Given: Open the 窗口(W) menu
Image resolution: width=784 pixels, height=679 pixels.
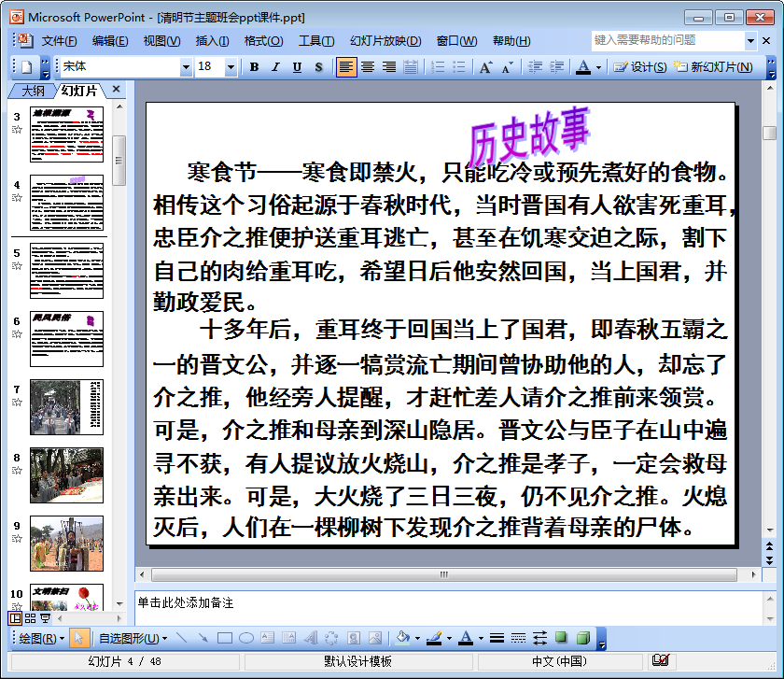Looking at the screenshot, I should pyautogui.click(x=457, y=41).
